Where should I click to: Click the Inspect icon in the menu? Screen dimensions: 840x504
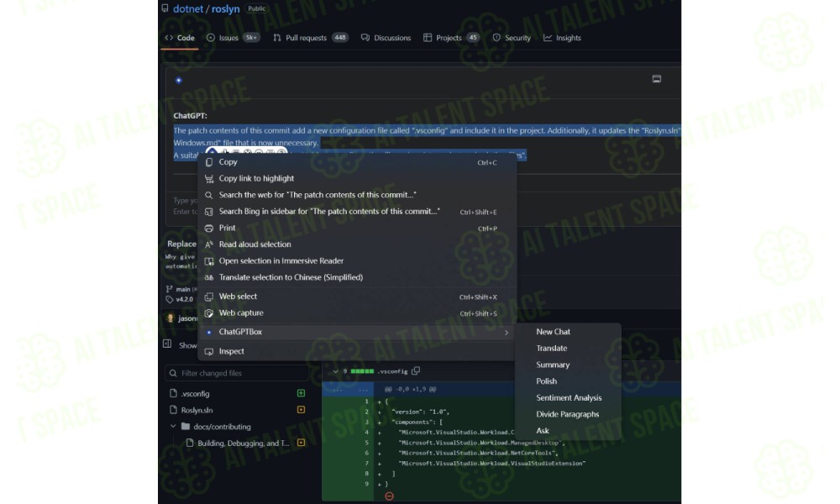[x=209, y=351]
